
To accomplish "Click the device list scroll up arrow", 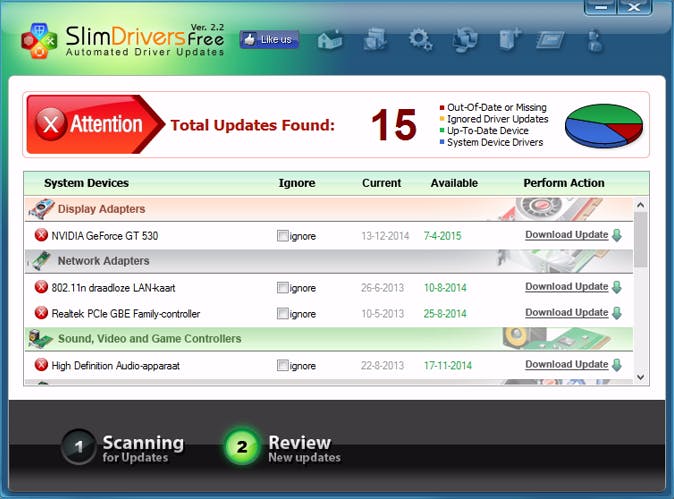I will pos(640,205).
